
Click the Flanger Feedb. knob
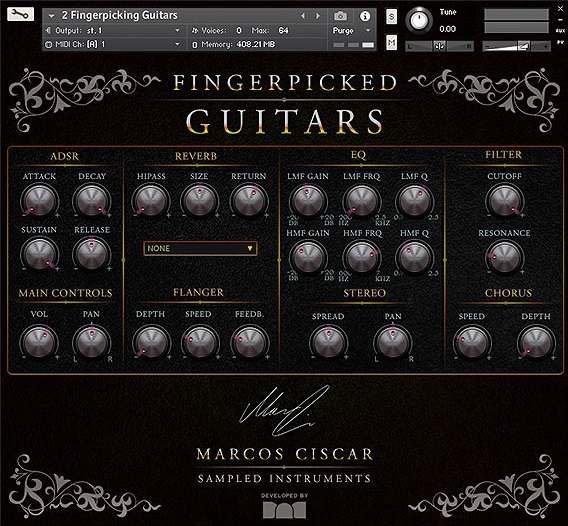tap(249, 342)
